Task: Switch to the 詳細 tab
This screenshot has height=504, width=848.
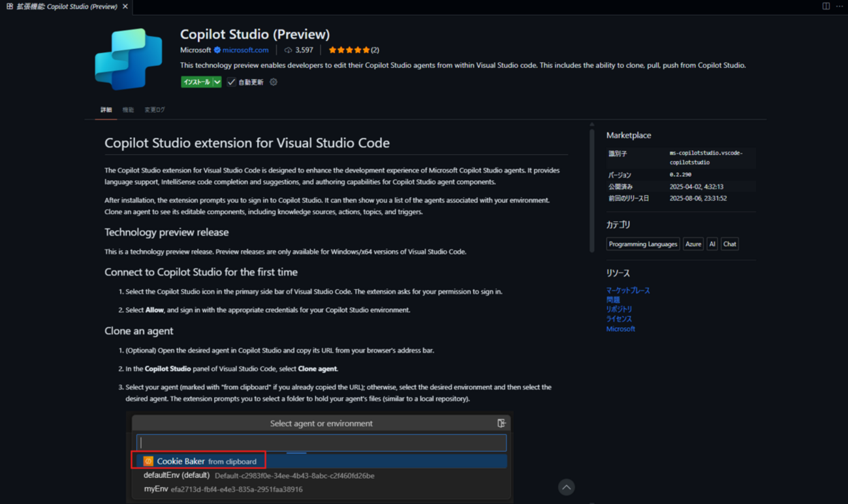Action: [x=106, y=110]
